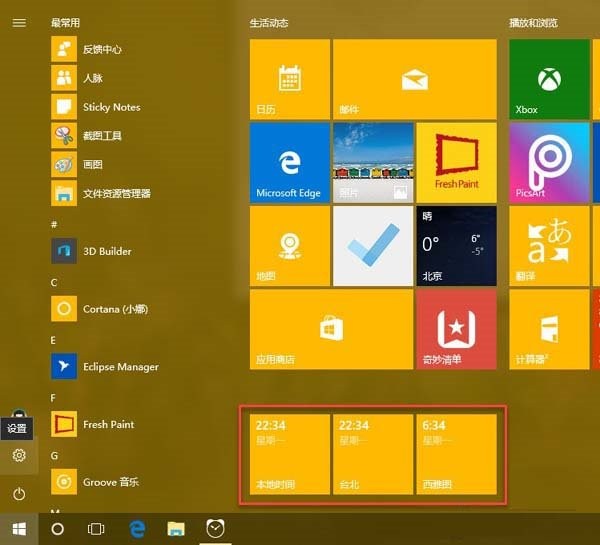This screenshot has width=600, height=545.
Task: Click the Task View taskbar icon
Action: pos(96,529)
